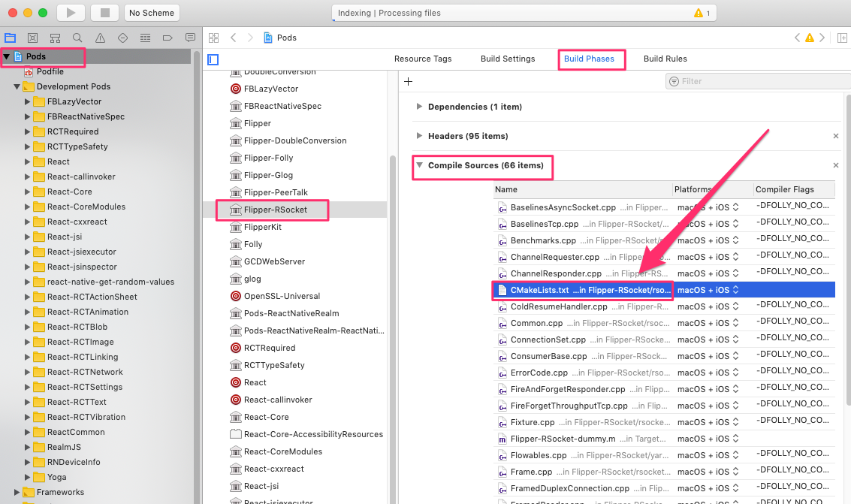Switch to the Build Settings tab
This screenshot has height=504, width=851.
click(x=508, y=59)
